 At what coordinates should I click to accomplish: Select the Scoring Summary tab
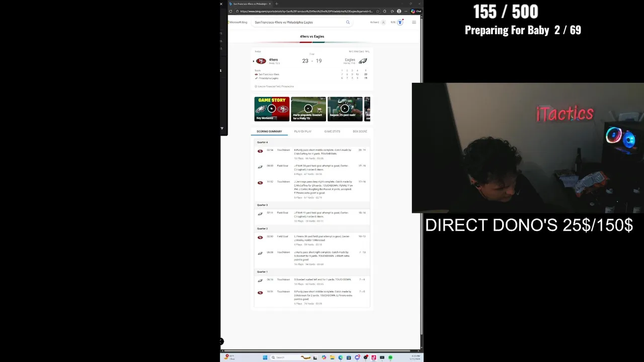coord(269,131)
